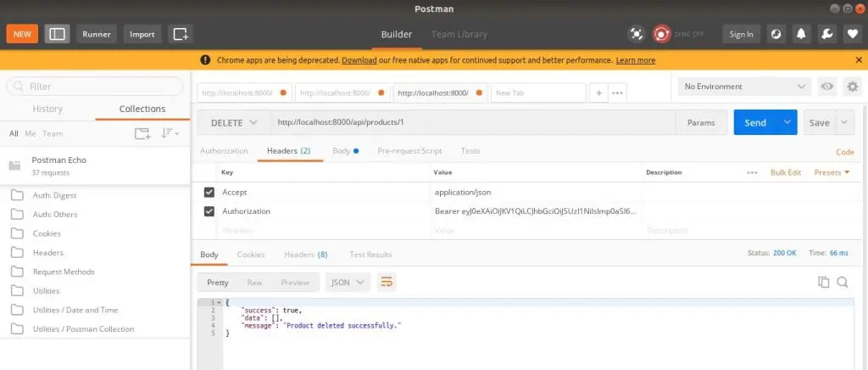
Task: Click the new collection folder icon
Action: coord(142,133)
